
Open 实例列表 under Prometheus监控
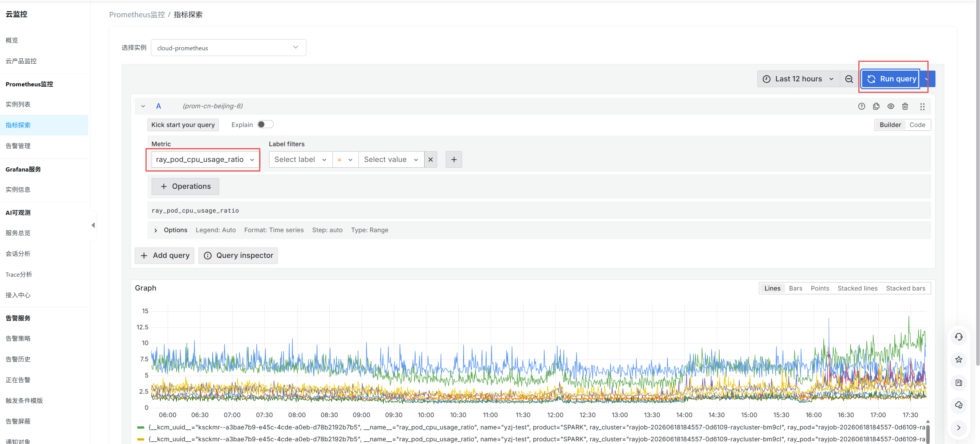[18, 104]
